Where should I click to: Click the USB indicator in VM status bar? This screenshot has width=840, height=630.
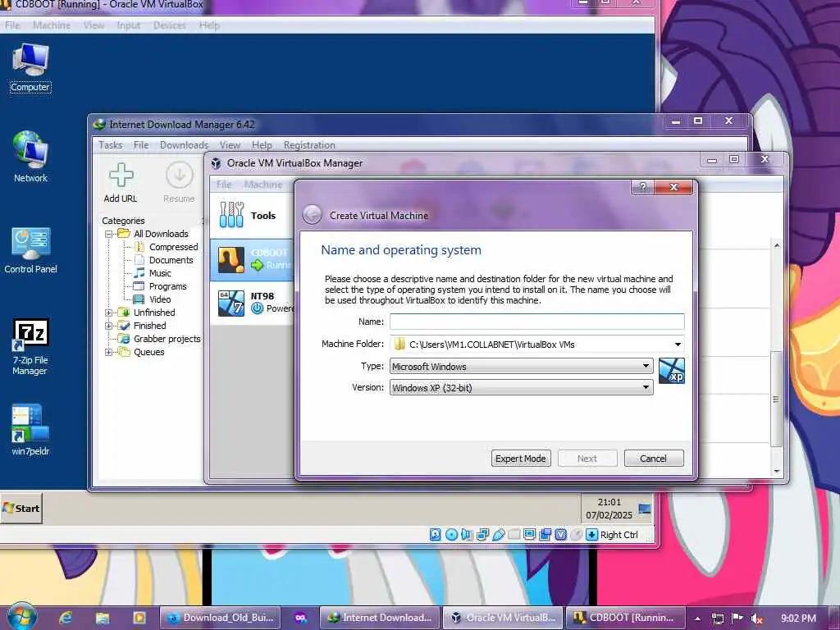click(498, 535)
